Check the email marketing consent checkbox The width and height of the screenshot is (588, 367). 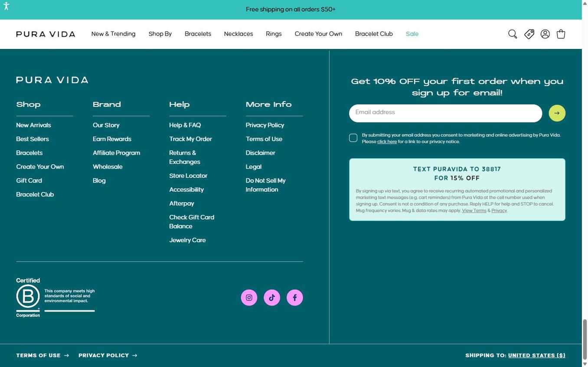pyautogui.click(x=353, y=138)
